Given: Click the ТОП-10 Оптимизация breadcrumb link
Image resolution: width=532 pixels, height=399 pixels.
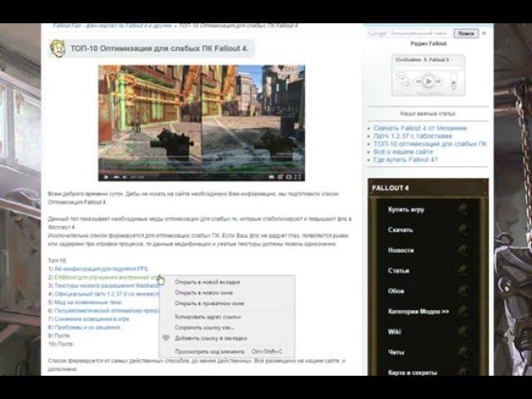Looking at the screenshot, I should pos(238,26).
